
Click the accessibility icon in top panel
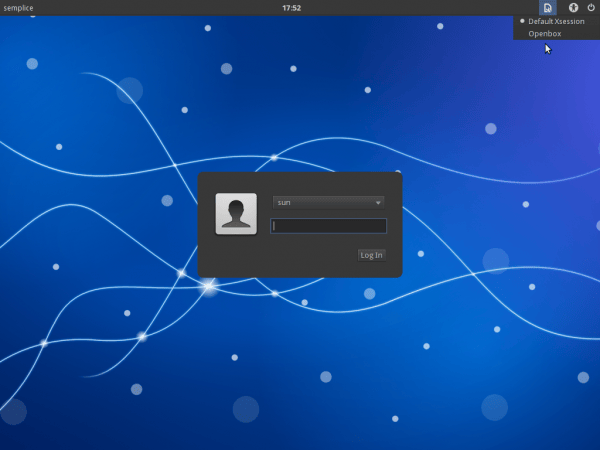(574, 8)
